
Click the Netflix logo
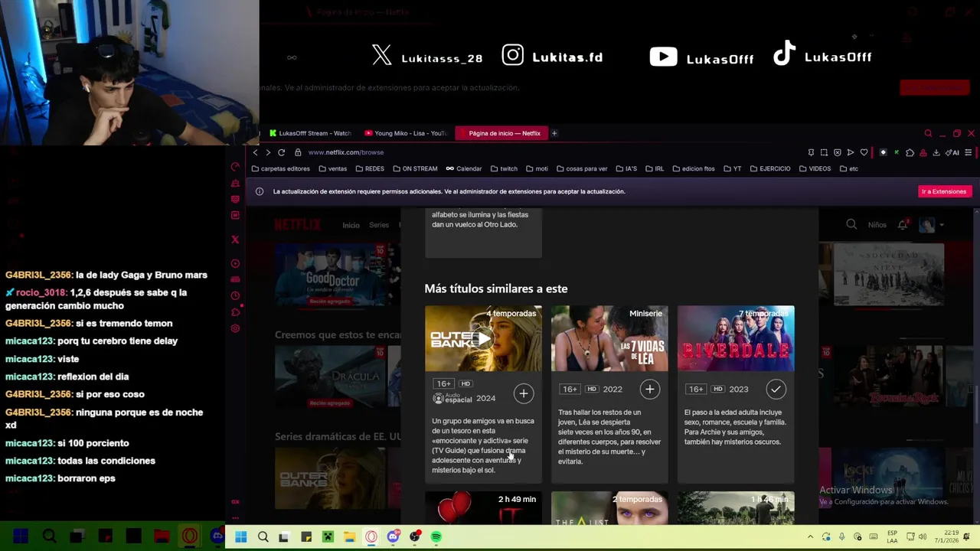(298, 224)
